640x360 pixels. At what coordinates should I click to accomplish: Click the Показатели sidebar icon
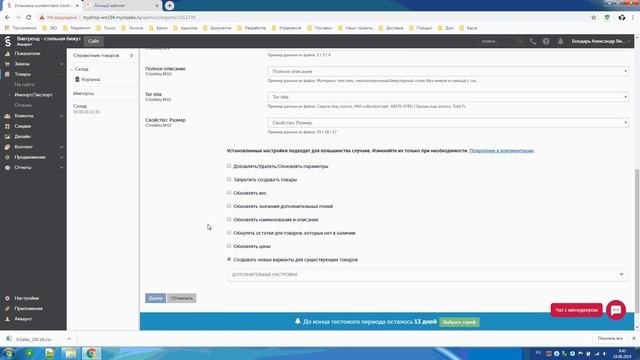[x=7, y=53]
